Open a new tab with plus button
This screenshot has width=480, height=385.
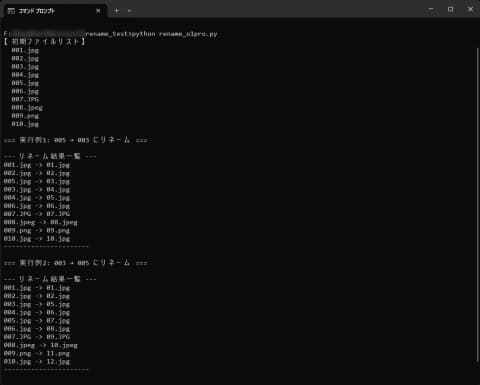click(116, 11)
